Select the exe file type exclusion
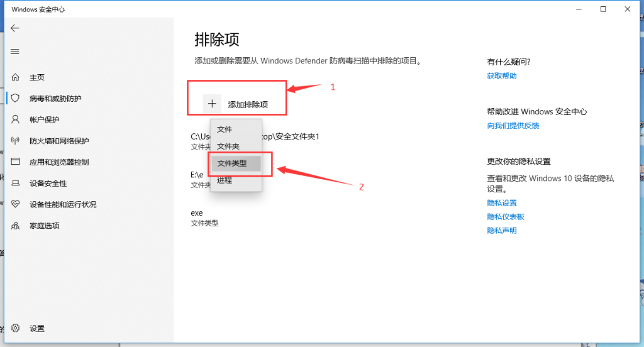 tap(204, 218)
